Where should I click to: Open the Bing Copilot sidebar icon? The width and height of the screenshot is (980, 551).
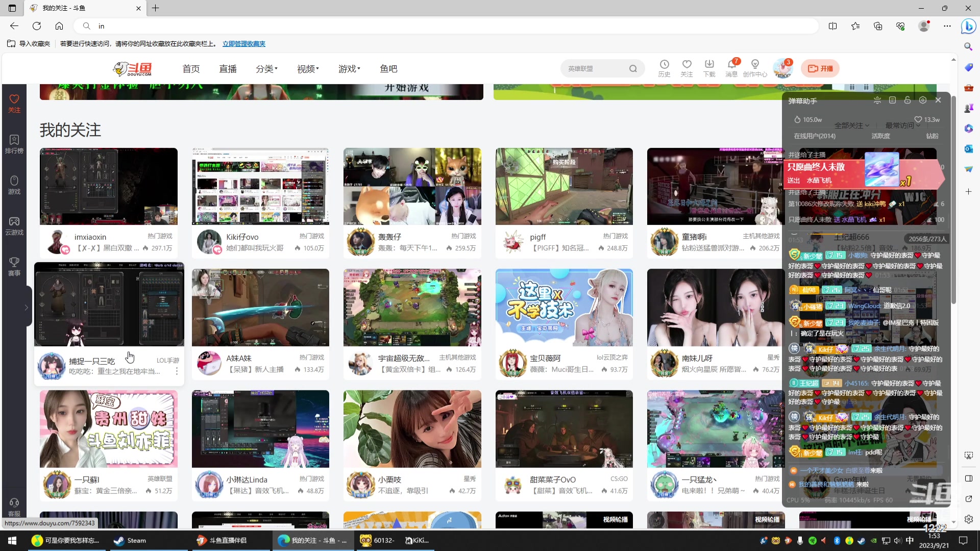point(968,26)
